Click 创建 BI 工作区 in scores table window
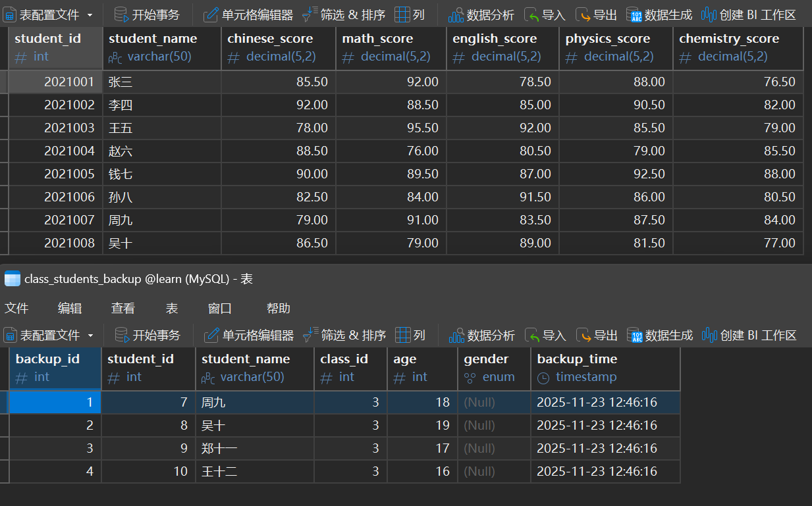This screenshot has width=812, height=506. click(749, 14)
